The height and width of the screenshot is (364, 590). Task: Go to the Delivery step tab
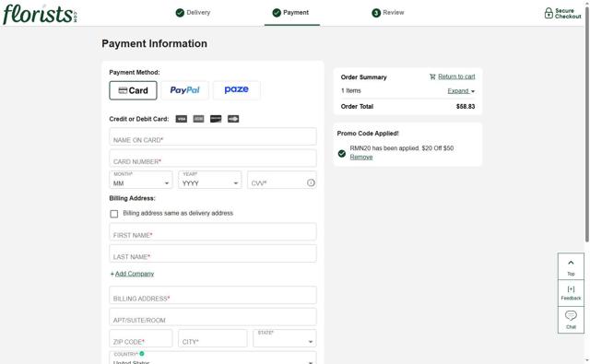pyautogui.click(x=193, y=13)
